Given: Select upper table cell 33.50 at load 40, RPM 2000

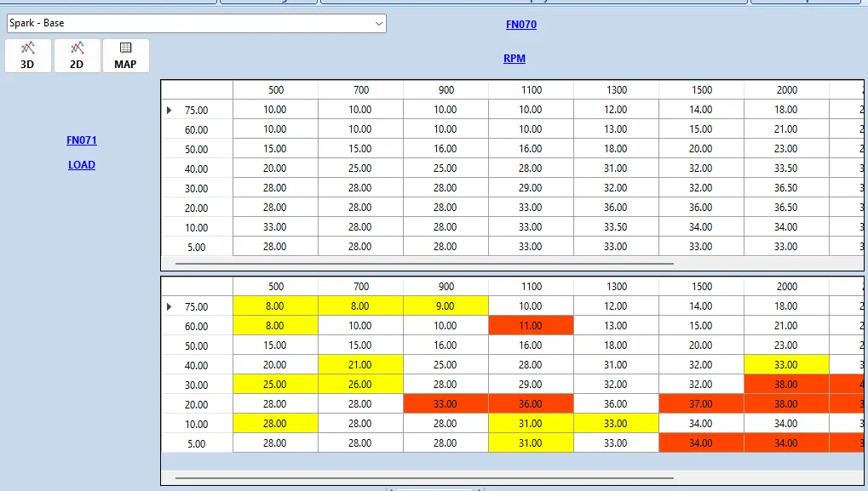Looking at the screenshot, I should [x=786, y=168].
